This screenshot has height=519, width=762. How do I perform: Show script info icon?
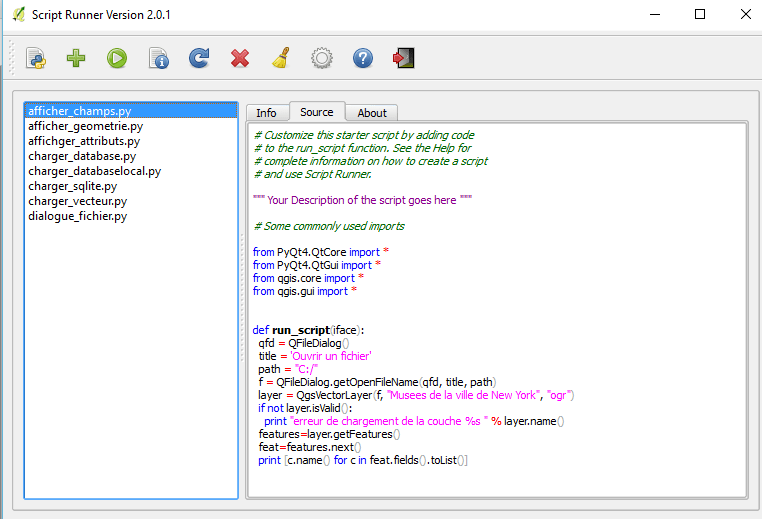click(158, 58)
